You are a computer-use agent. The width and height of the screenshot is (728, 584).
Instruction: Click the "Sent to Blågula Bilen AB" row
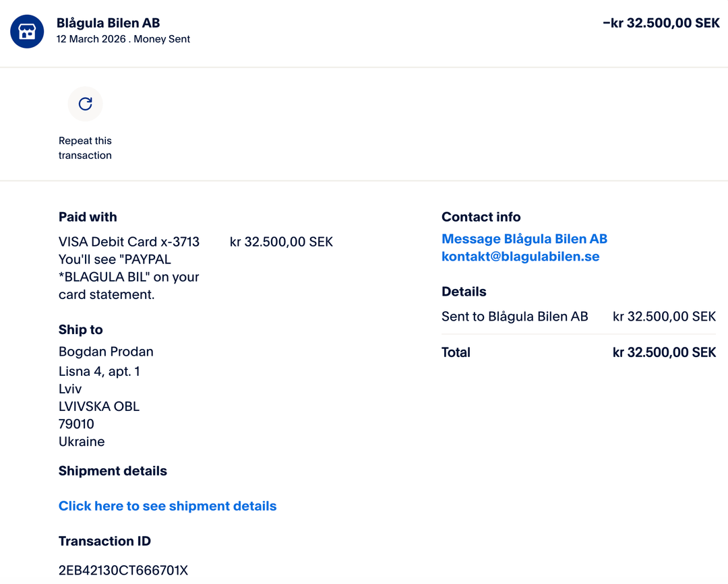(514, 317)
